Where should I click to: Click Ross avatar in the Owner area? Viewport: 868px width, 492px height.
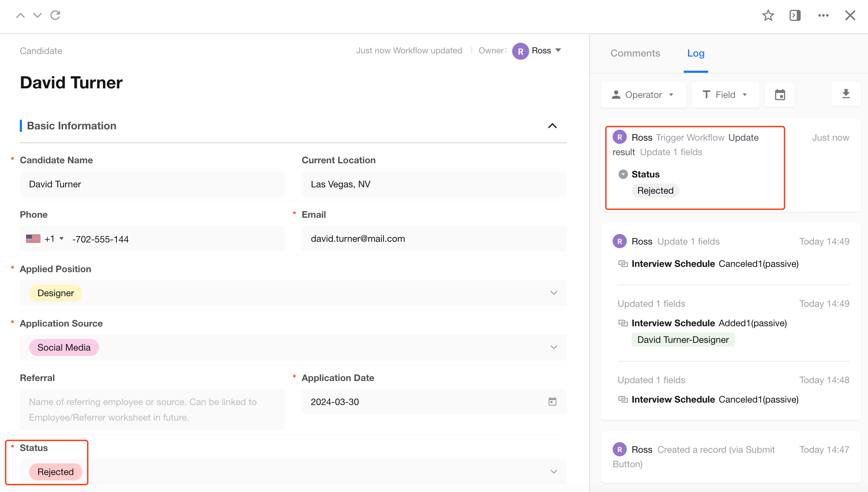521,51
